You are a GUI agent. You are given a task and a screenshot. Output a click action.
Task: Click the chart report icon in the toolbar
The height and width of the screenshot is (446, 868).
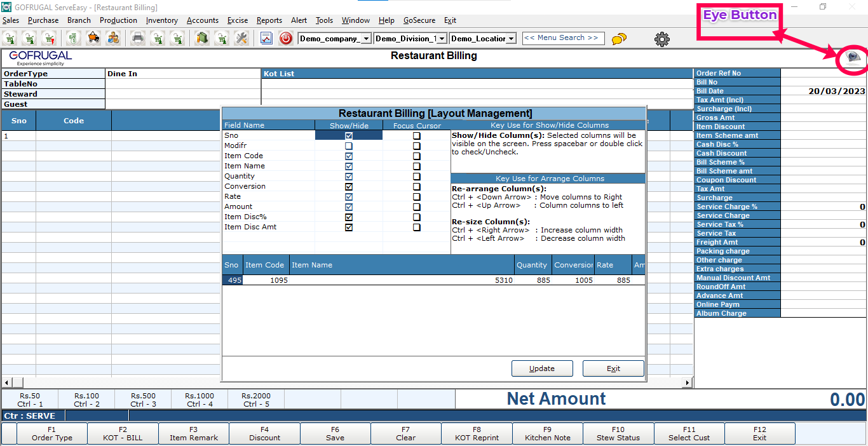pyautogui.click(x=266, y=38)
